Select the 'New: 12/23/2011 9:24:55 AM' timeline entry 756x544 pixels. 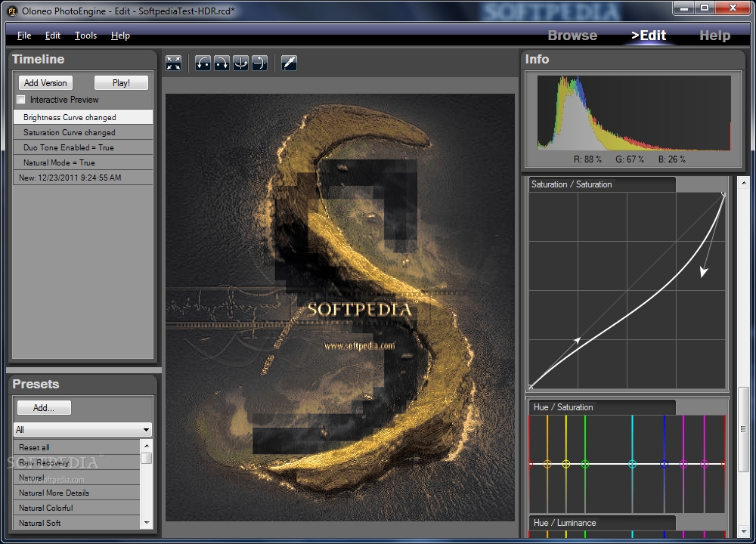tap(83, 178)
